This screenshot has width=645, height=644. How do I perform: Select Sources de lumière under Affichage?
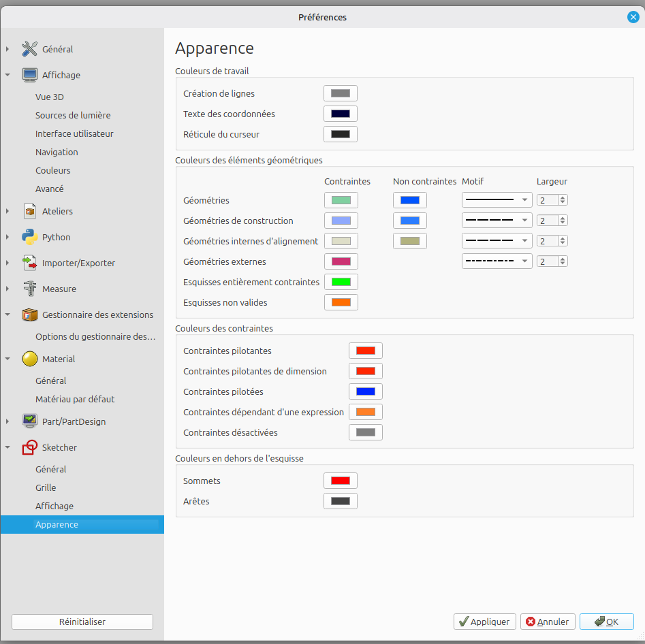73,115
